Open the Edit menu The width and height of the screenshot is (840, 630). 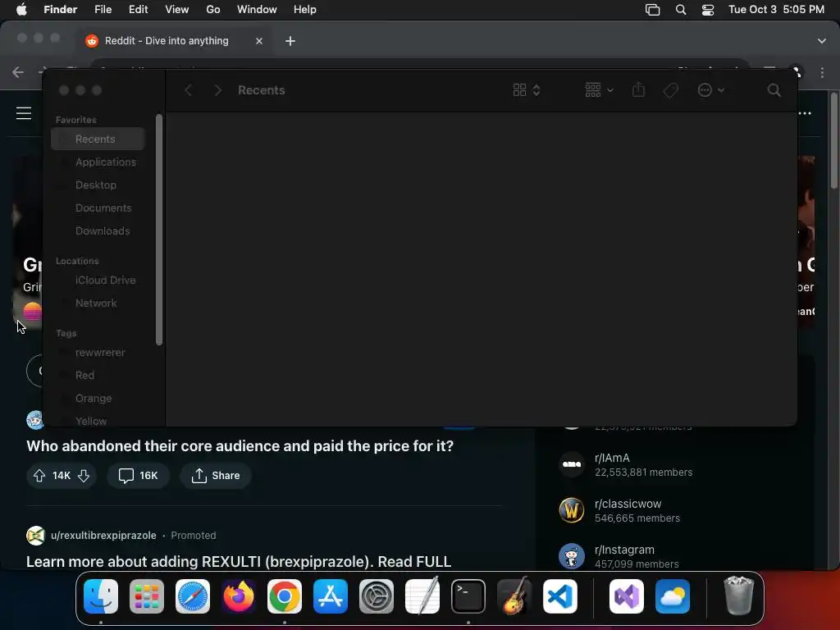[138, 10]
